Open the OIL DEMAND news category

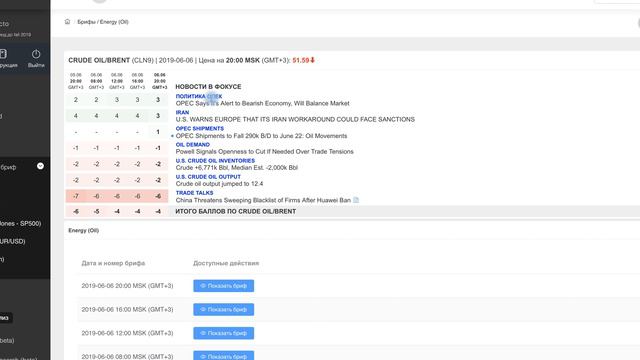click(x=192, y=144)
